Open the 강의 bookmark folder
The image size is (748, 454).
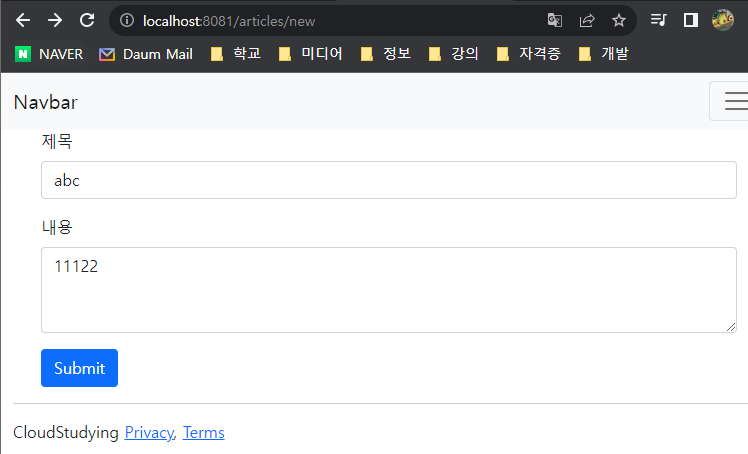[453, 53]
